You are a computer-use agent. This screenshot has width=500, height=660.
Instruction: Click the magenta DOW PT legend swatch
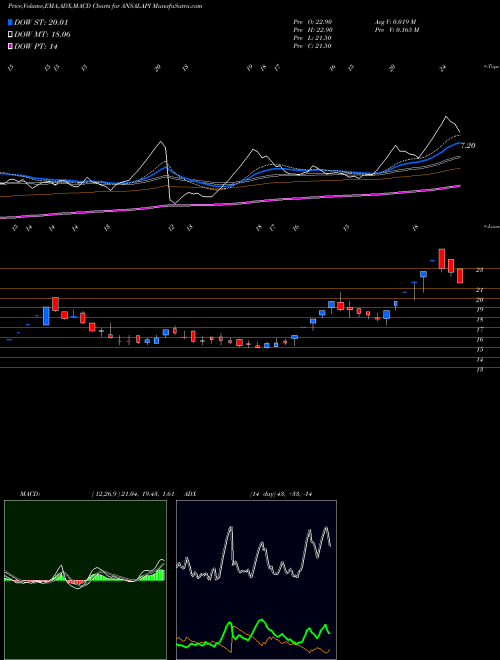click(x=10, y=46)
